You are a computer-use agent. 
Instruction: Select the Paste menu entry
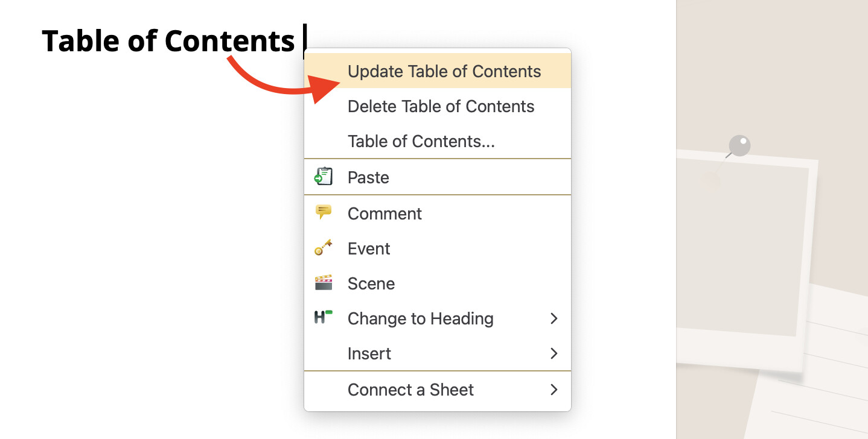(x=438, y=177)
